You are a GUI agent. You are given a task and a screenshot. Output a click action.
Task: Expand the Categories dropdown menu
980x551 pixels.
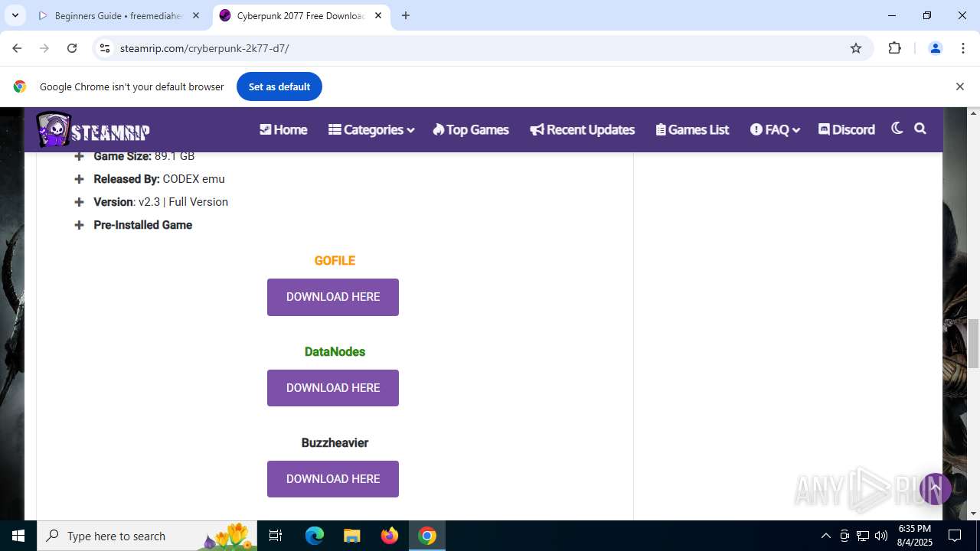[x=371, y=129]
